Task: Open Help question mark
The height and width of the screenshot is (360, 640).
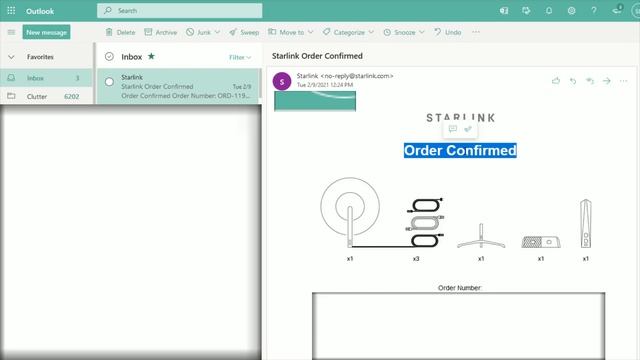Action: click(594, 11)
